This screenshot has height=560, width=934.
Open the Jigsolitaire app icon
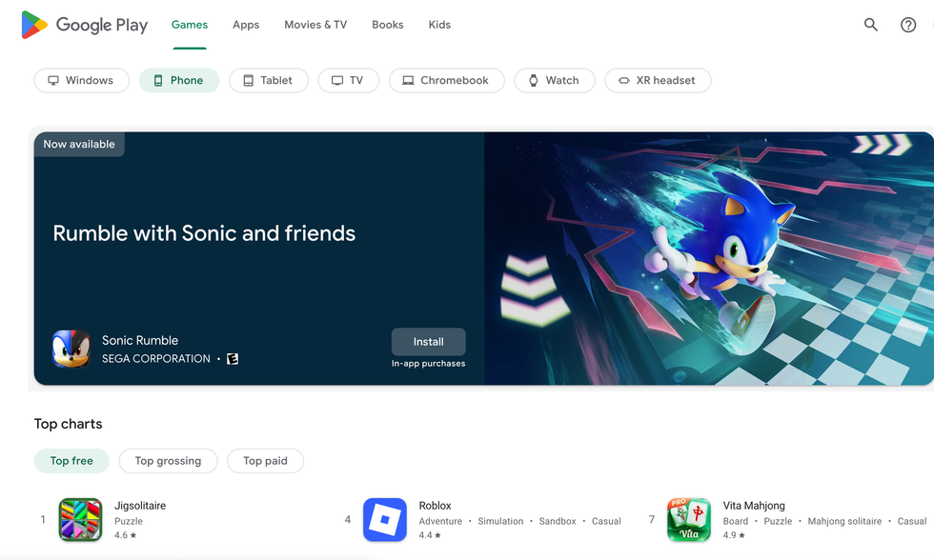pos(81,520)
